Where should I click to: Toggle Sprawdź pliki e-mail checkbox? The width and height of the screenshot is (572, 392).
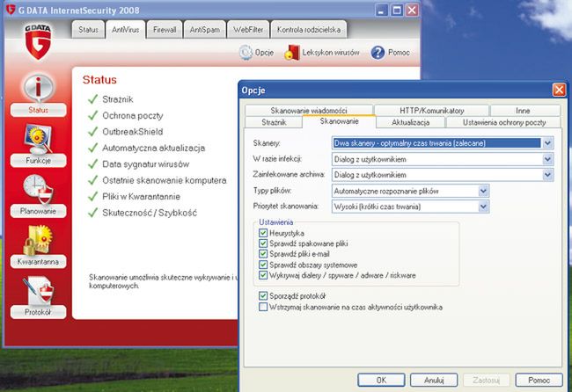point(263,254)
